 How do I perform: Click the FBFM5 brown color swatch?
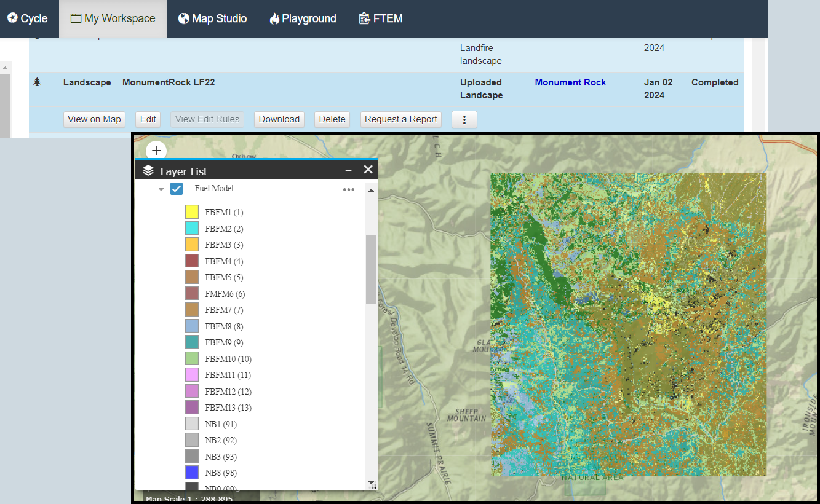click(x=192, y=277)
